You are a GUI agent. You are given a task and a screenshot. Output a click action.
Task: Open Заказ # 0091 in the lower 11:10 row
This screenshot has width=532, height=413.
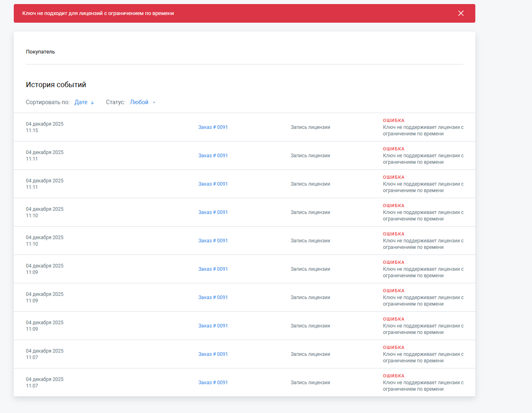click(x=213, y=241)
